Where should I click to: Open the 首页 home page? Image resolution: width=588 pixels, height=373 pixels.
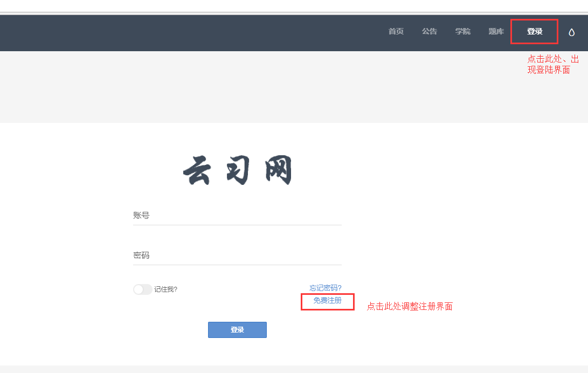click(x=396, y=32)
